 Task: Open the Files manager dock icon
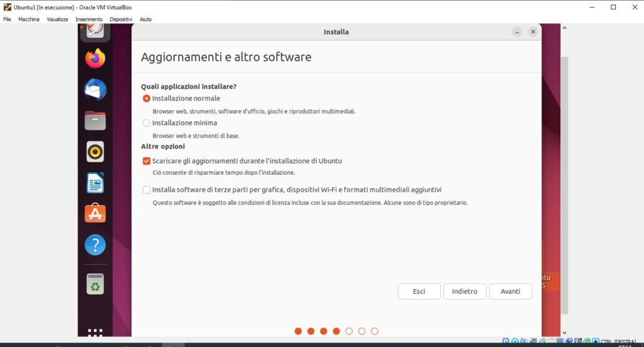pos(95,121)
